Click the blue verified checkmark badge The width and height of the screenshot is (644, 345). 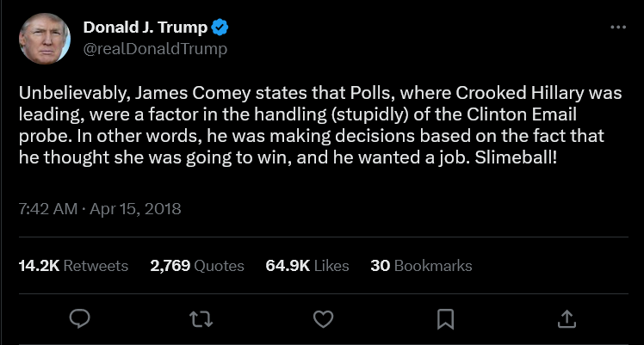[220, 28]
